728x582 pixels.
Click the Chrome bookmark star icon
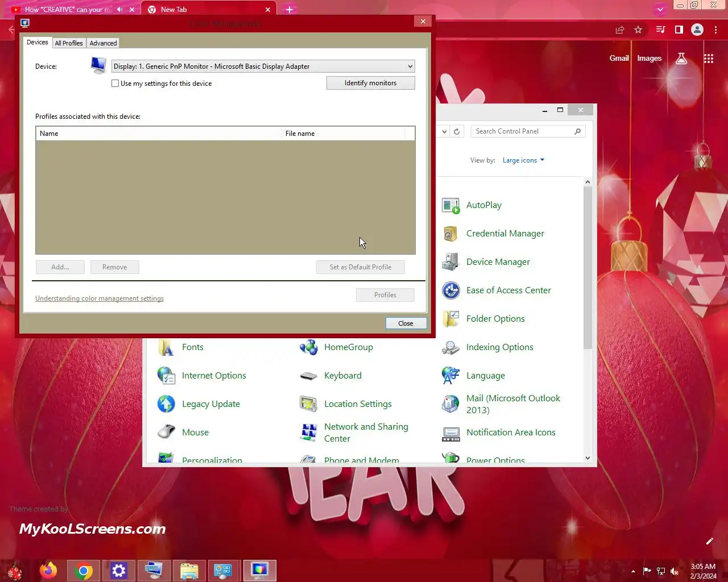click(x=638, y=30)
